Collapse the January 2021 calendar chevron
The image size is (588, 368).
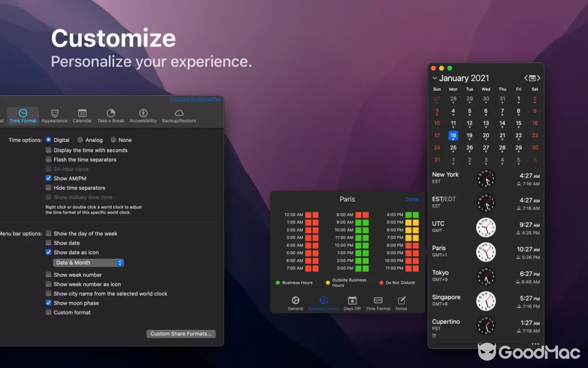click(x=435, y=78)
